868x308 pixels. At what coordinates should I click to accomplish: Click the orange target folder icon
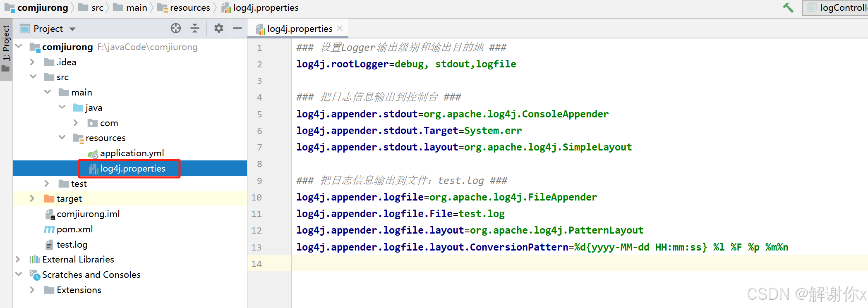49,198
